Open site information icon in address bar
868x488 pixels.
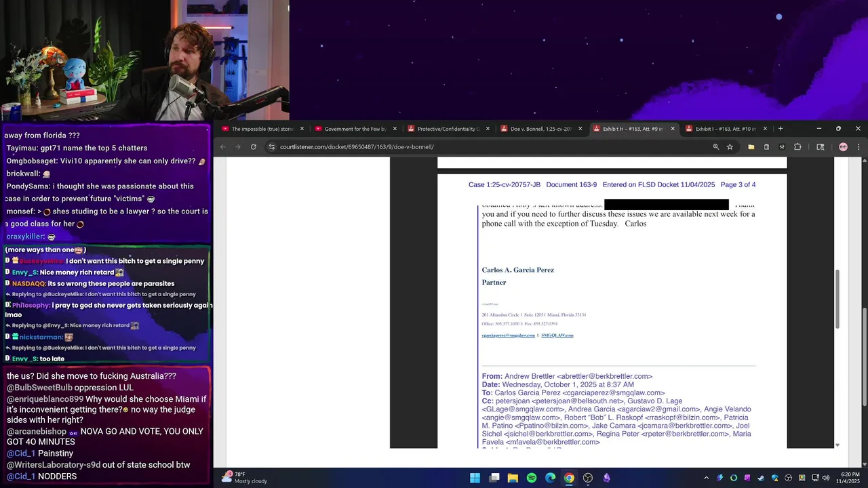(271, 147)
